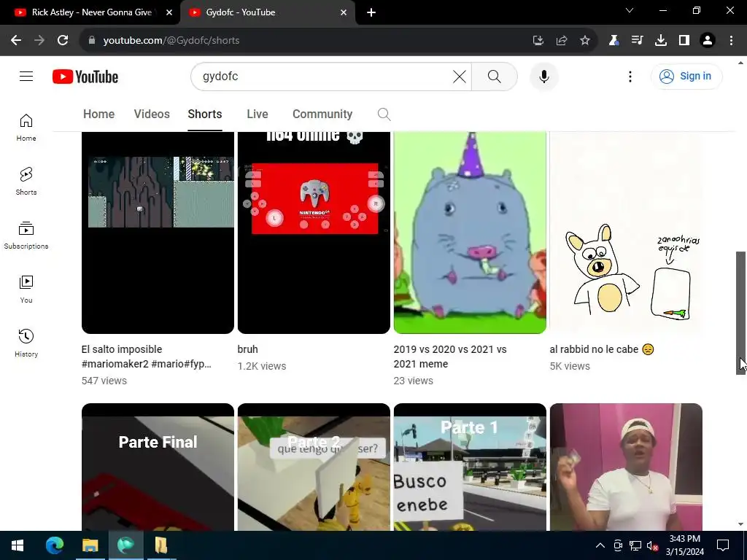Screen dimensions: 747x560
Task: Click the YouTube logo
Action: 85,77
